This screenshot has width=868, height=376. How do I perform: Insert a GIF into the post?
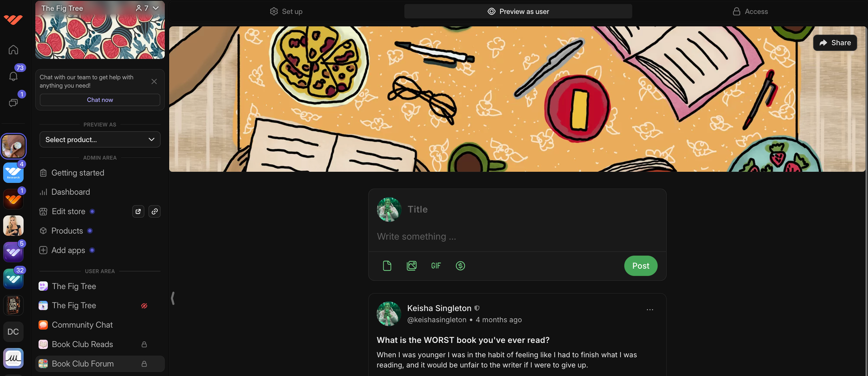pos(436,266)
